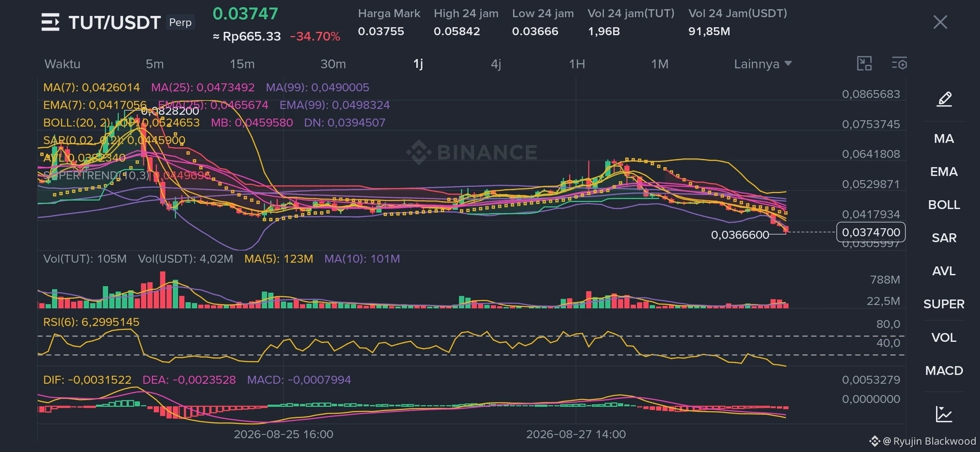Screen dimensions: 980x452
Task: Click the Low 24 jam value 0.03666
Action: coord(535,31)
